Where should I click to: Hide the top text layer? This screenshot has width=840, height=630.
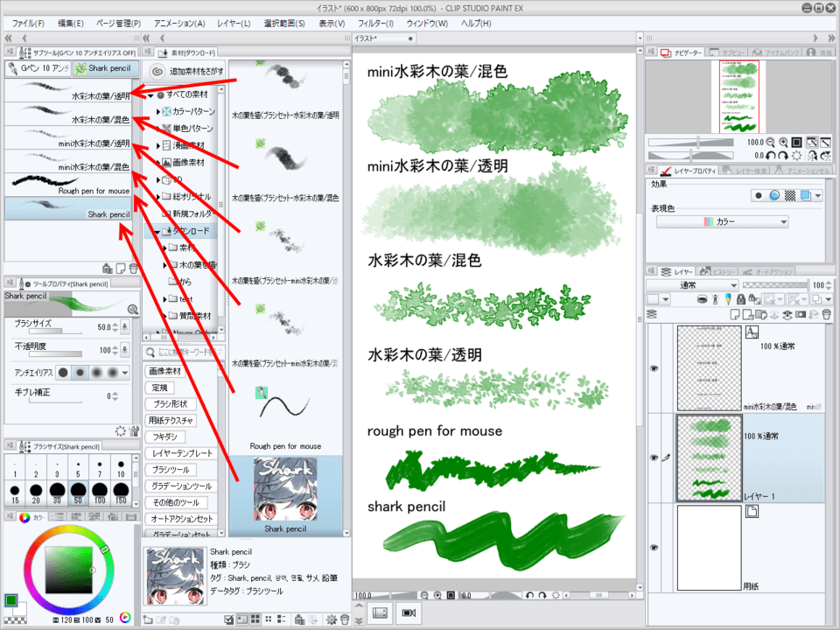[x=654, y=368]
